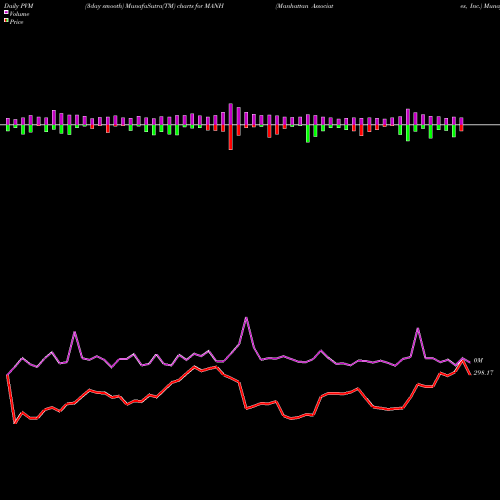Image resolution: width=500 pixels, height=500 pixels.
Task: Click the red-green Price legend swatch
Action: (6, 20)
